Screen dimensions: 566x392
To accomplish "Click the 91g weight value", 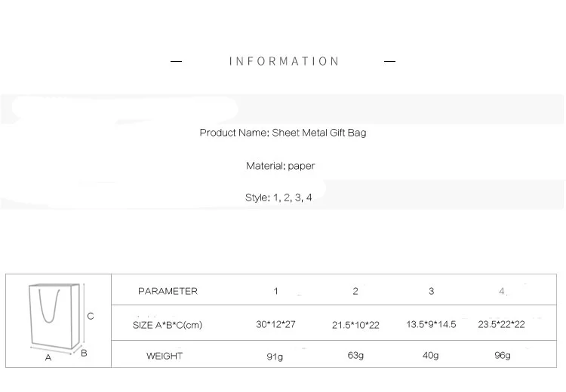I will click(275, 357).
